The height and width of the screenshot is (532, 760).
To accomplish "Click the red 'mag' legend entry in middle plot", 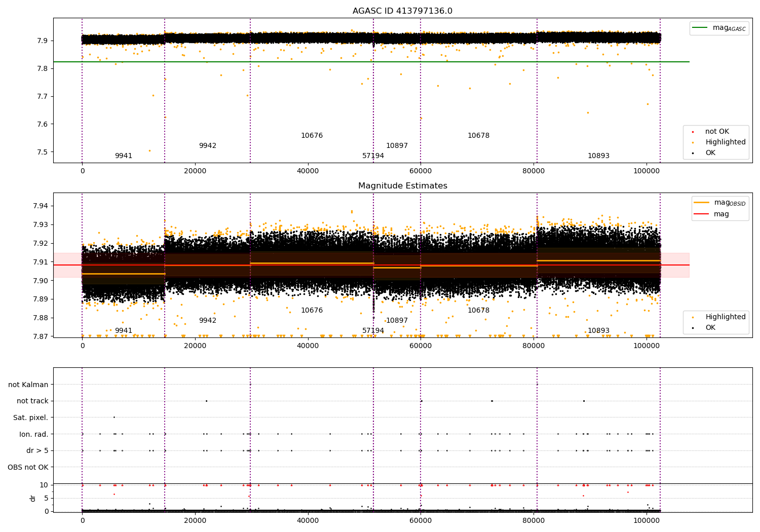I will 711,214.
